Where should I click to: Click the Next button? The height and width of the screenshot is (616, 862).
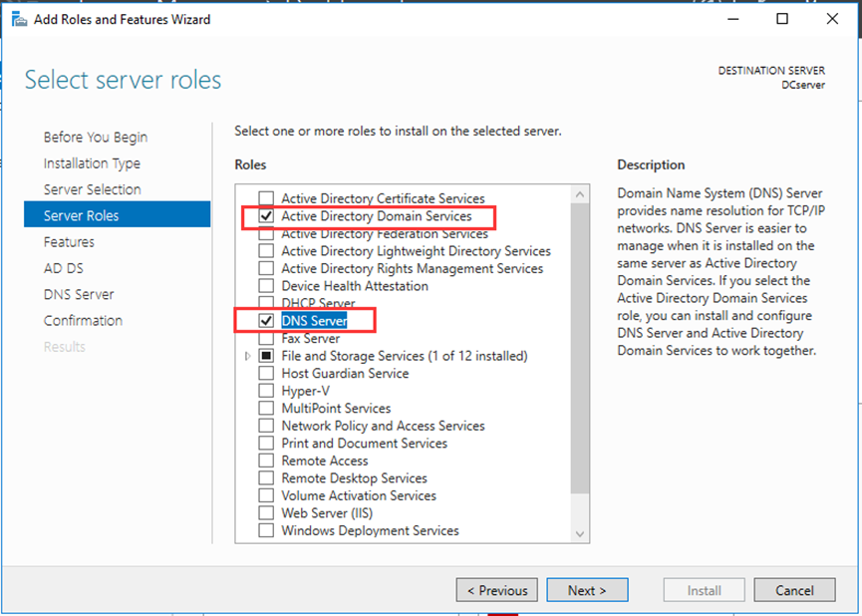587,589
